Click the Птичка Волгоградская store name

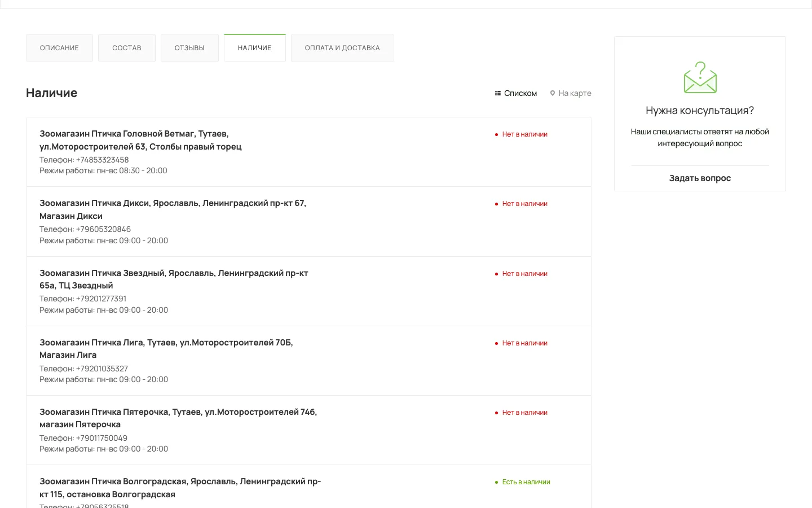(180, 488)
